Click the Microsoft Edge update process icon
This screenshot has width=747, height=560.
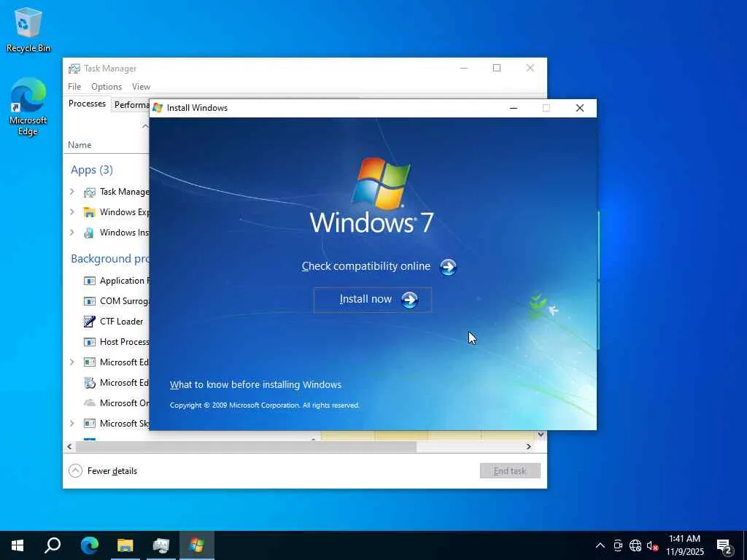[90, 383]
